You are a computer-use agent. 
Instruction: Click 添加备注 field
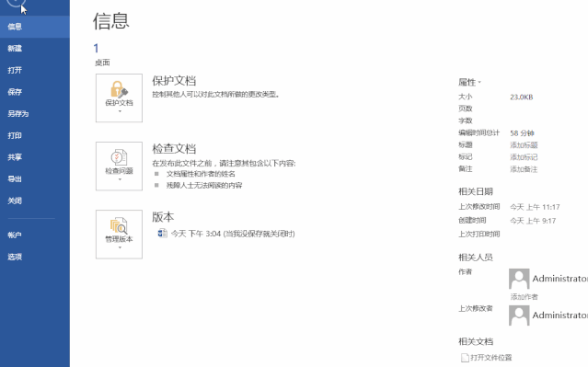[x=524, y=169]
